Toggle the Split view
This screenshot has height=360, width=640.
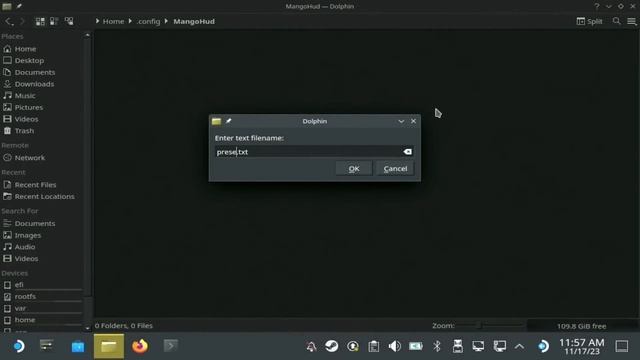[589, 21]
